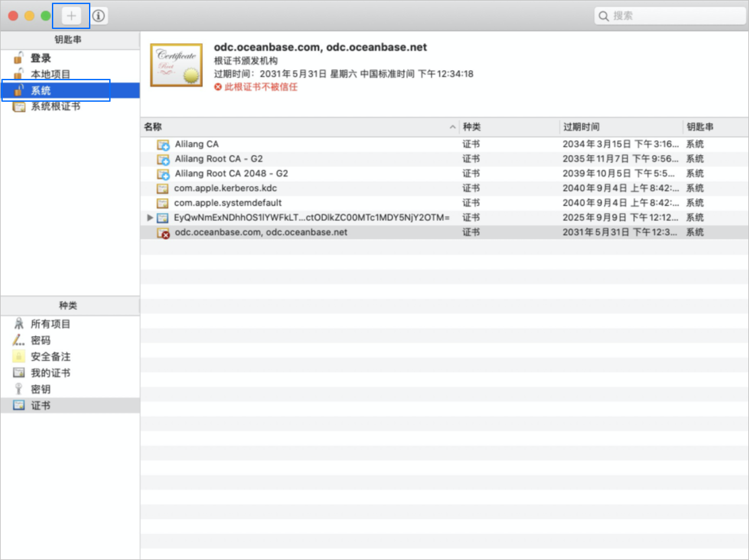749x560 pixels.
Task: Click the plus add-item toolbar button
Action: (71, 15)
